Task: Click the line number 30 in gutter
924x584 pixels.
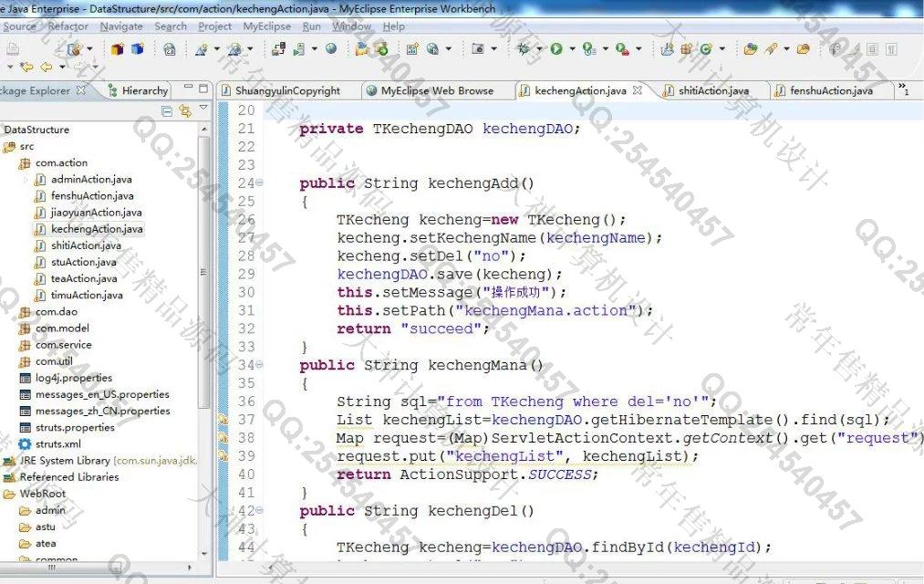Action: 246,292
